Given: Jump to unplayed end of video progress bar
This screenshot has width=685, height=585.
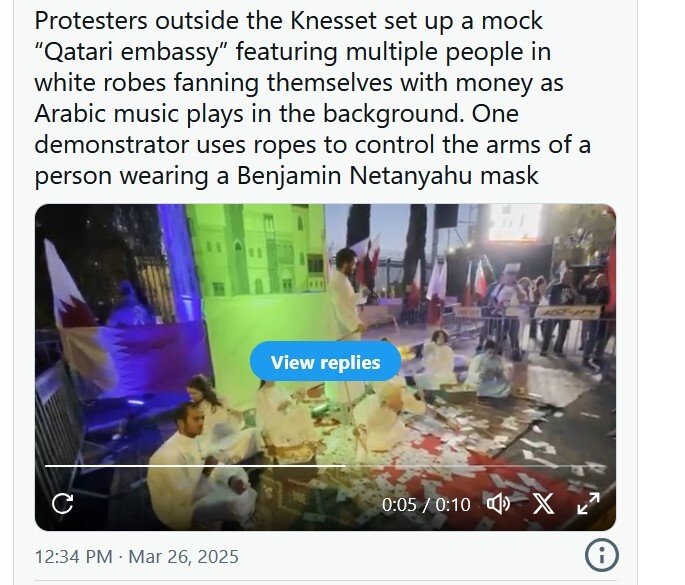Looking at the screenshot, I should tap(476, 466).
